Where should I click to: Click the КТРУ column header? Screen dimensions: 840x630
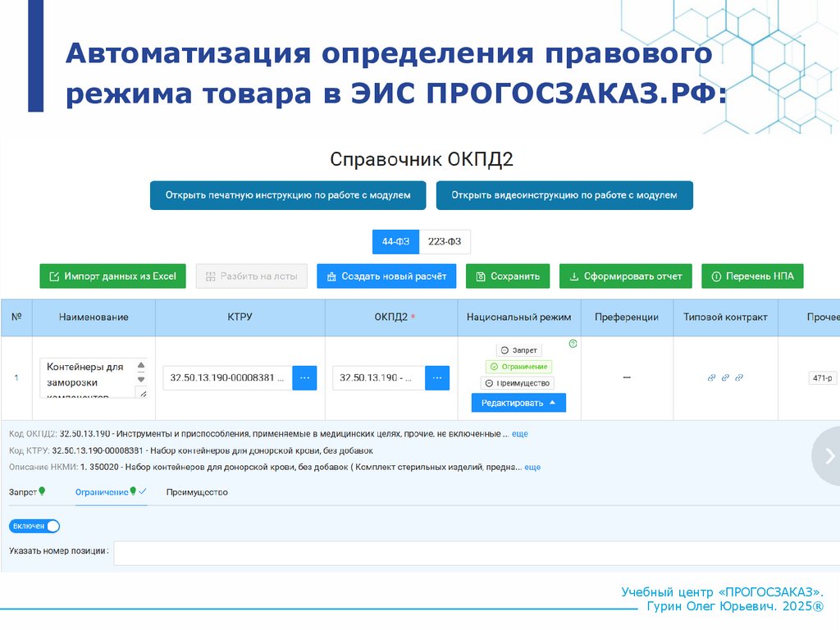[240, 317]
